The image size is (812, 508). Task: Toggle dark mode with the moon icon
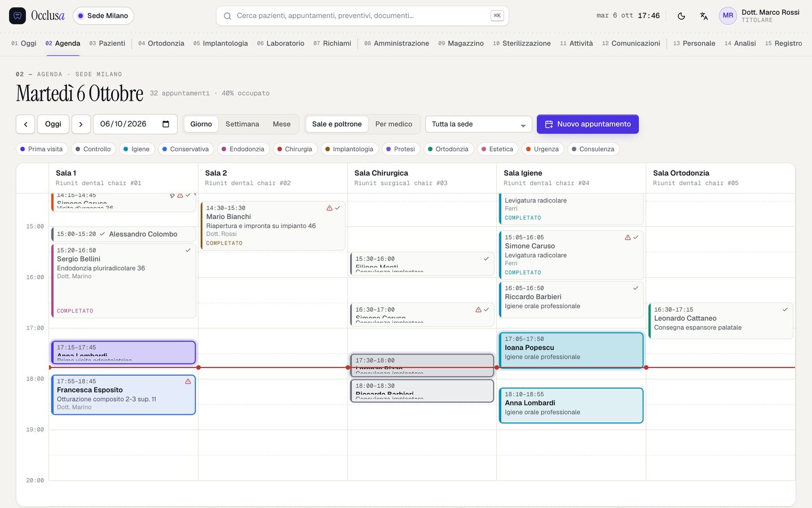click(681, 16)
